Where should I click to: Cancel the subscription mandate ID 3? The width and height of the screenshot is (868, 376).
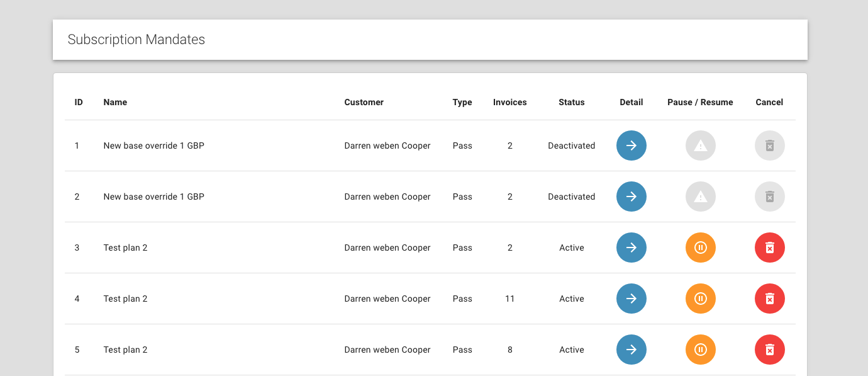(x=769, y=248)
